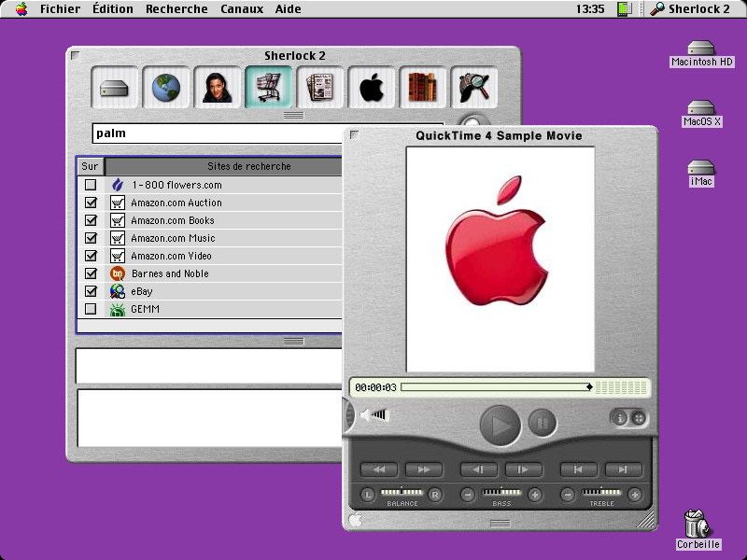Click the QuickTime favorites button beside info
This screenshot has width=747, height=560.
pos(638,418)
